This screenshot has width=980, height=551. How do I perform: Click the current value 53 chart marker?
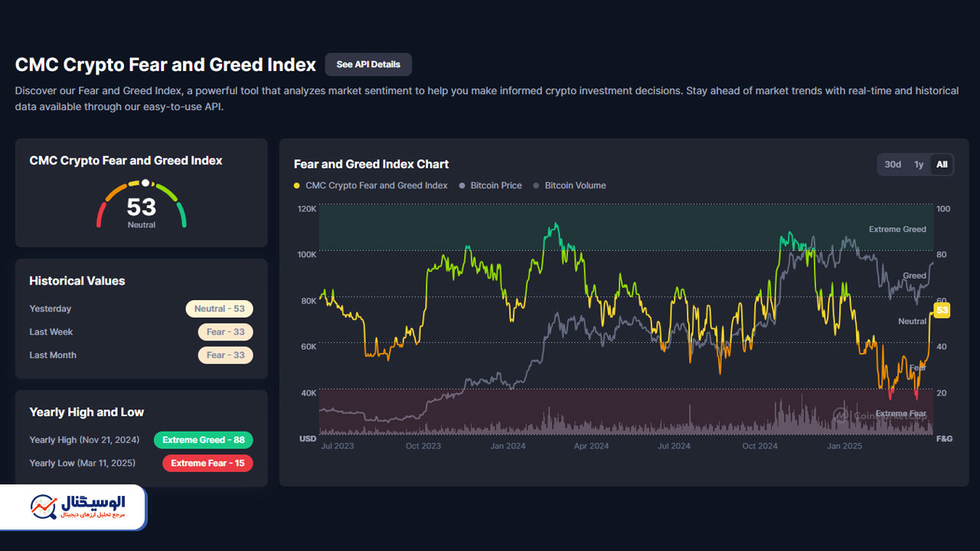pos(942,310)
